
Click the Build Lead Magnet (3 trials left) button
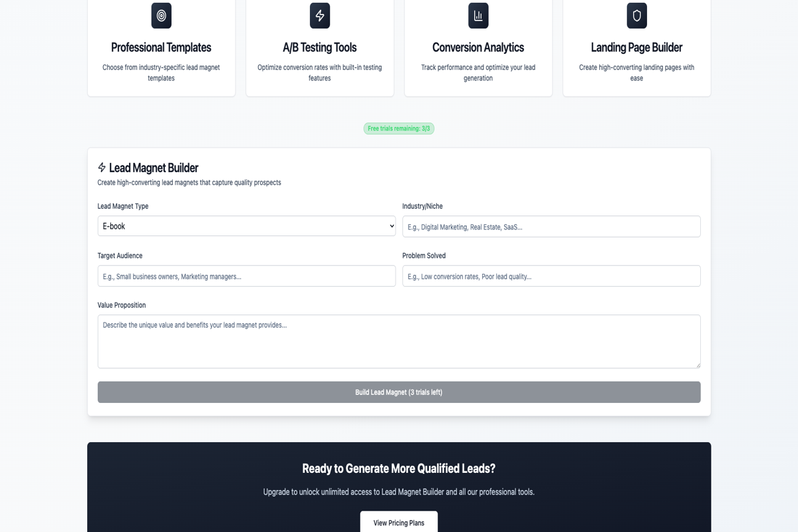click(x=399, y=392)
